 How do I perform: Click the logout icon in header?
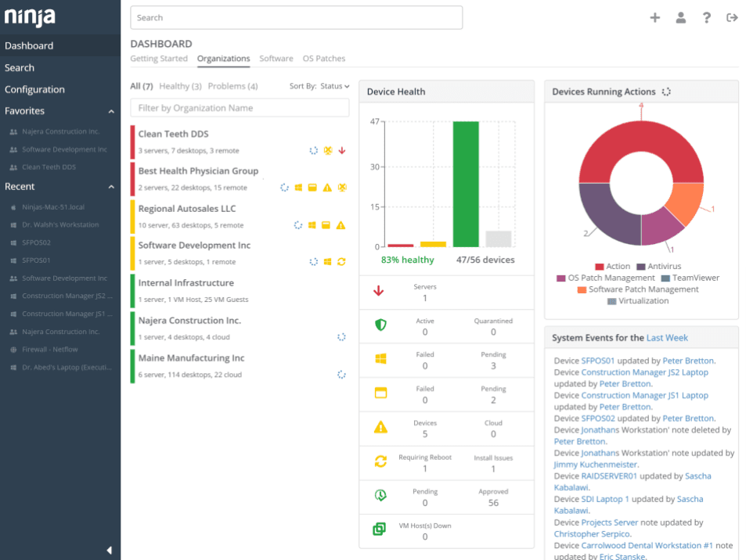pos(732,17)
